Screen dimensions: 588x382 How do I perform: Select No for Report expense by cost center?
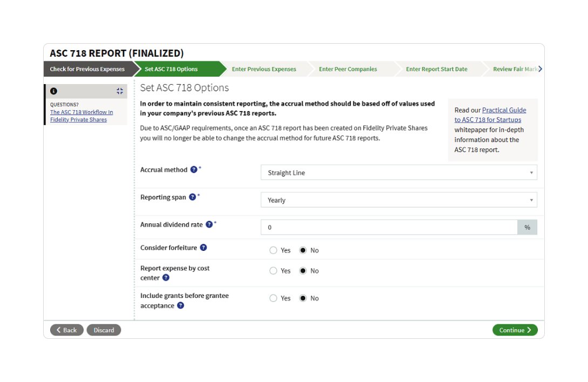point(303,271)
